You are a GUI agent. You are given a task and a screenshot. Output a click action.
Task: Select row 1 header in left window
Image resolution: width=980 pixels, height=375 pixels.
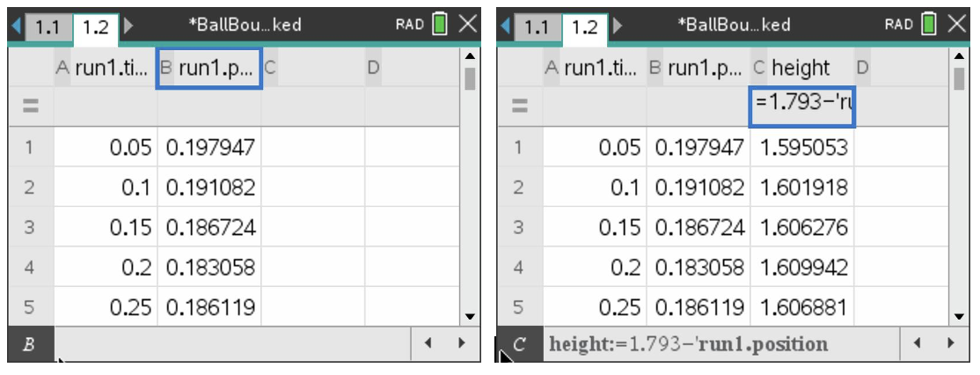click(x=30, y=148)
